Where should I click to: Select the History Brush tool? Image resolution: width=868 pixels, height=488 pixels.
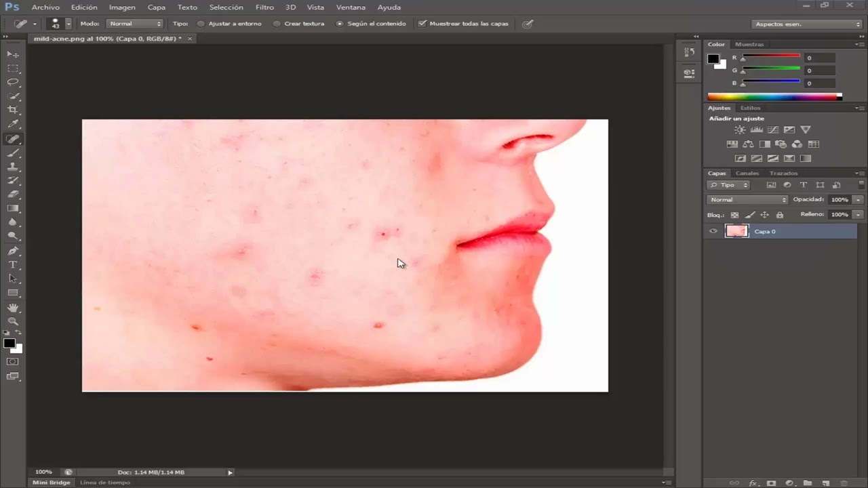click(13, 181)
